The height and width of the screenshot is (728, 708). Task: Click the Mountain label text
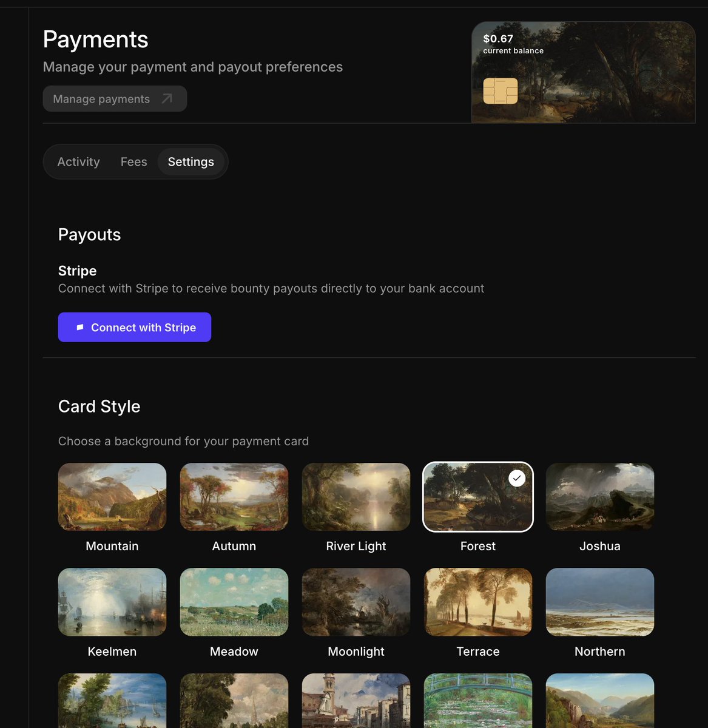(x=112, y=546)
